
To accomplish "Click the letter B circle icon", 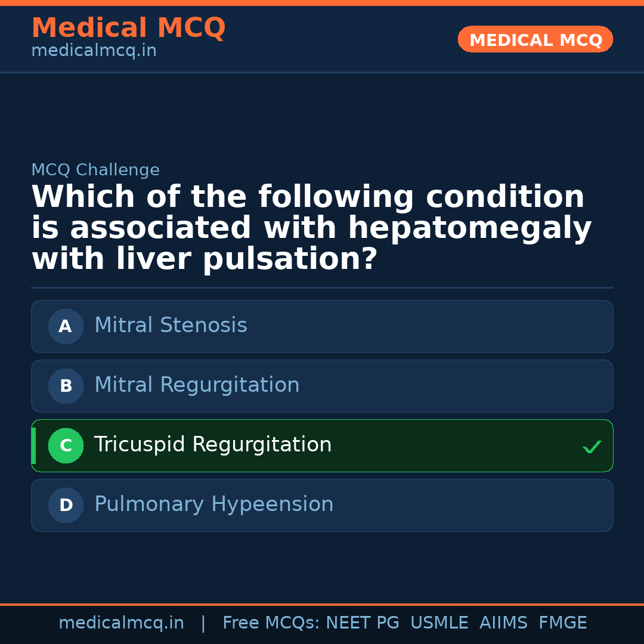I will tap(66, 386).
